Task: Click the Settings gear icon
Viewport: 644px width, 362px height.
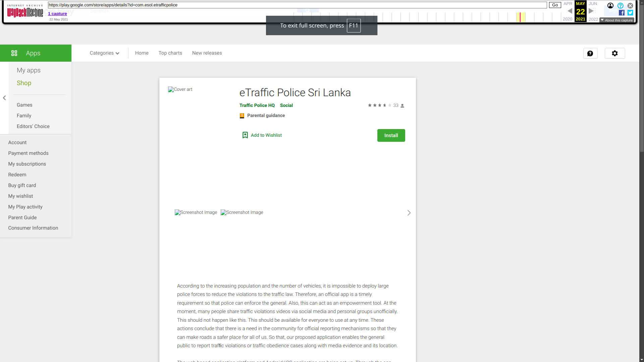Action: click(x=615, y=53)
